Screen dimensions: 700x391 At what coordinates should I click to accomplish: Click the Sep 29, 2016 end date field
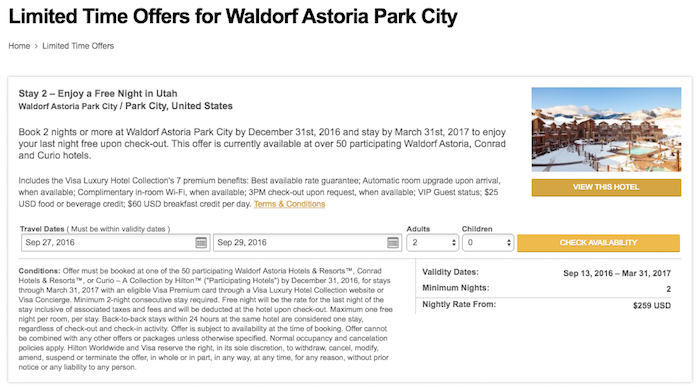307,243
